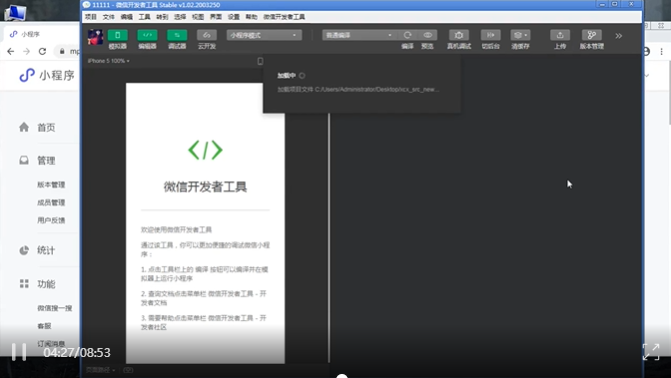Open the 选择 menu
Image resolution: width=671 pixels, height=378 pixels.
pos(180,17)
